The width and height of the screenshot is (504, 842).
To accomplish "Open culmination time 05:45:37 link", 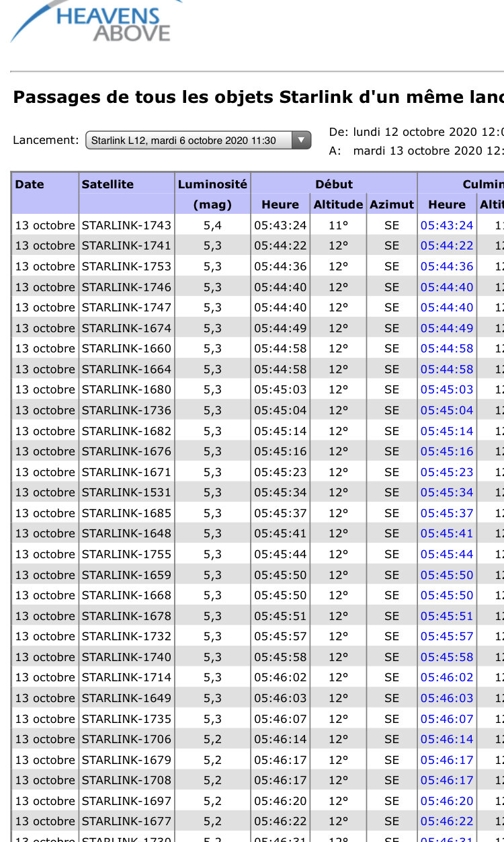I will [x=447, y=513].
